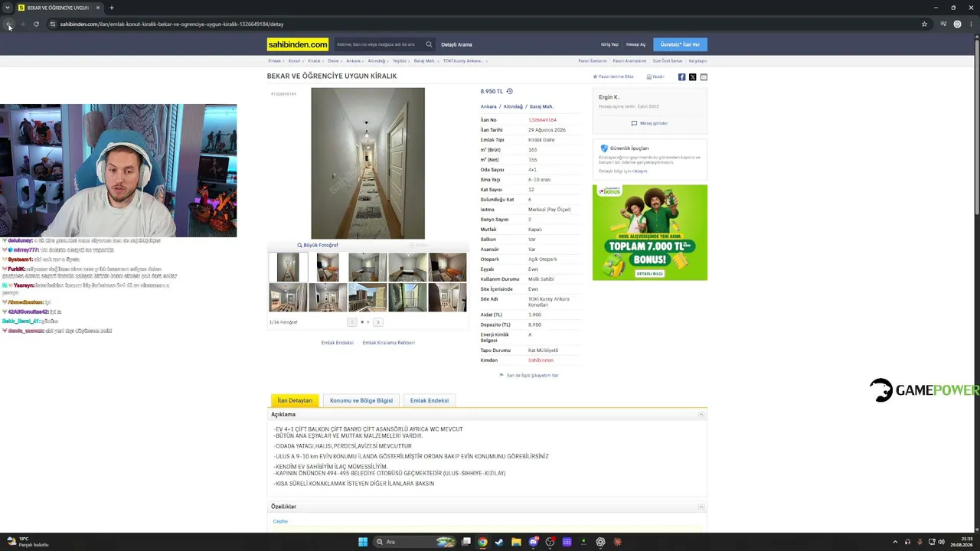Viewport: 980px width, 551px height.
Task: Share the listing on X
Action: click(692, 77)
